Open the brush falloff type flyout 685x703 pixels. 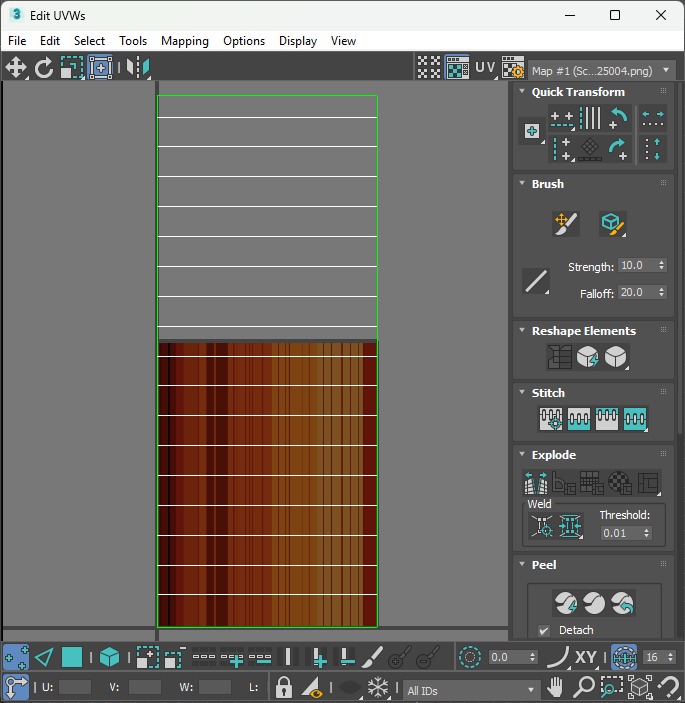click(536, 282)
